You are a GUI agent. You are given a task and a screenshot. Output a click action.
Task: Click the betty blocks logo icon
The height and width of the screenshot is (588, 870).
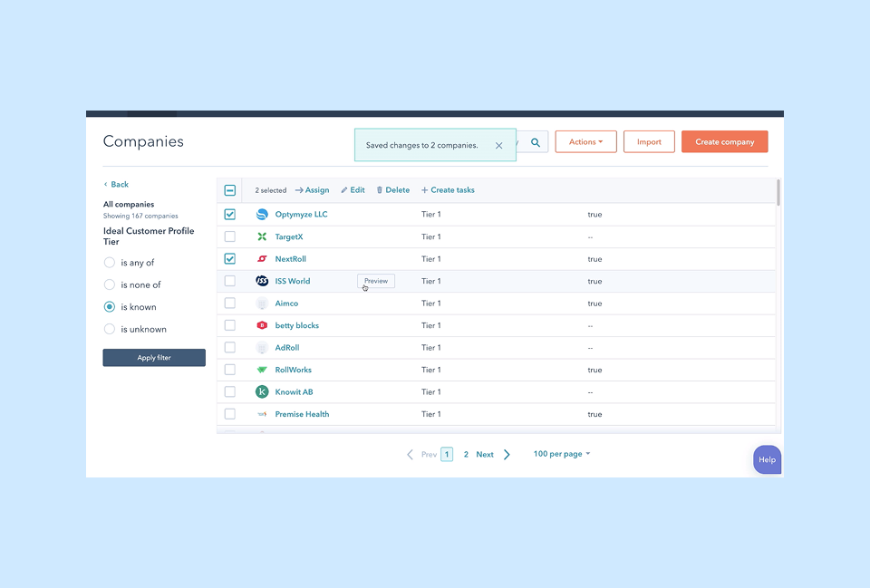pyautogui.click(x=262, y=325)
